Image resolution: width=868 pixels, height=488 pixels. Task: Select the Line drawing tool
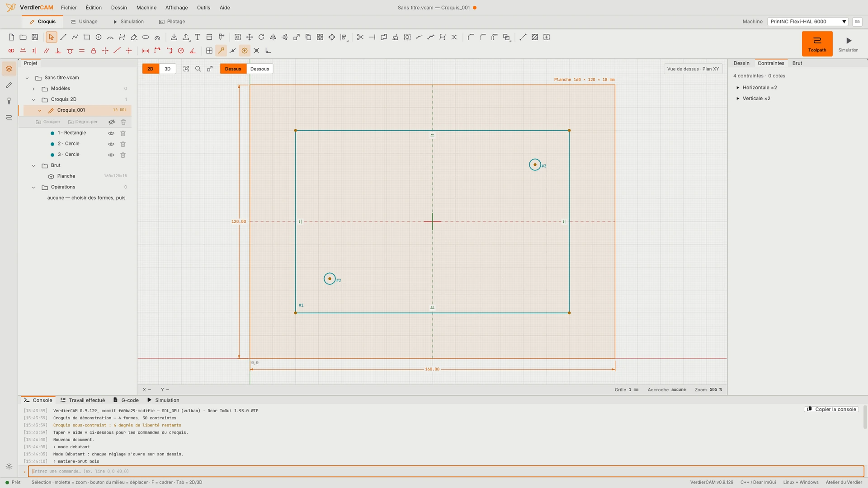coord(63,38)
